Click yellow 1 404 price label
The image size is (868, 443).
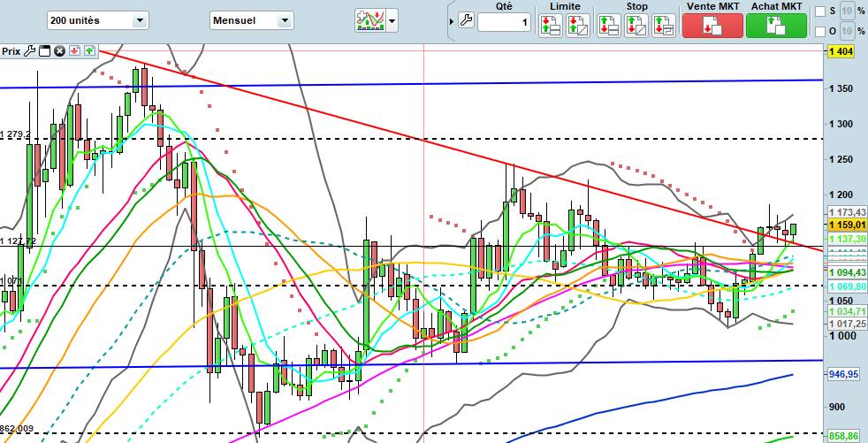[839, 51]
